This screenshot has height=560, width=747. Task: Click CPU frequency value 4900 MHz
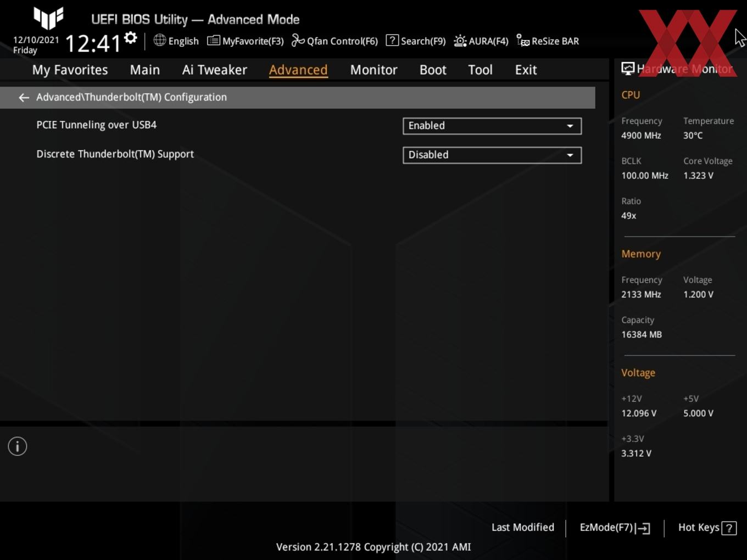point(641,136)
